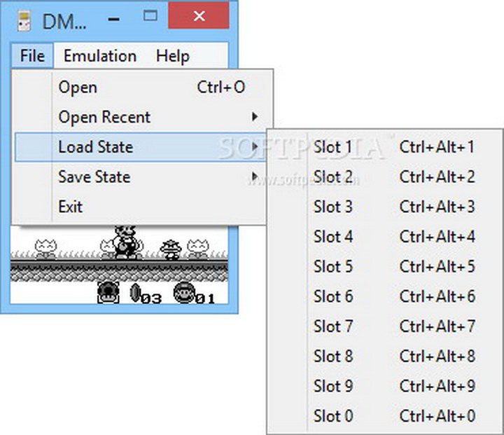Load state from Slot 0
Image resolution: width=504 pixels, height=435 pixels.
pyautogui.click(x=332, y=416)
